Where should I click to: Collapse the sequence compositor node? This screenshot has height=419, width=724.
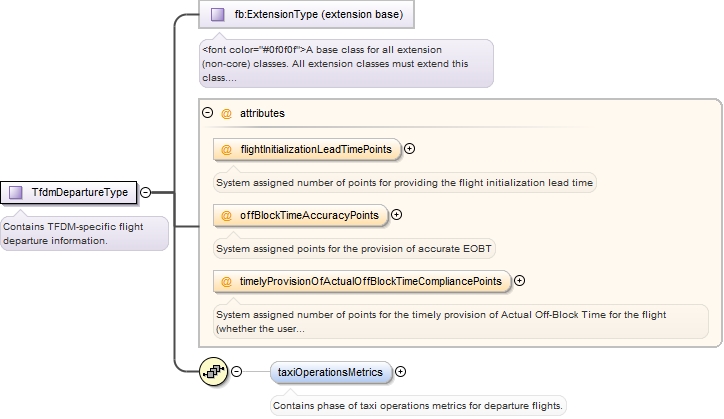pyautogui.click(x=236, y=371)
